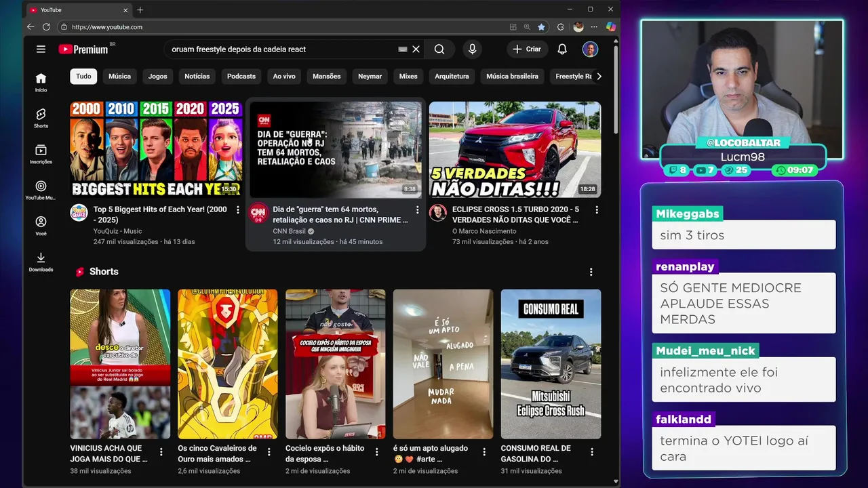Select the Música filter chip
Screen dimensions: 868x488
119,77
